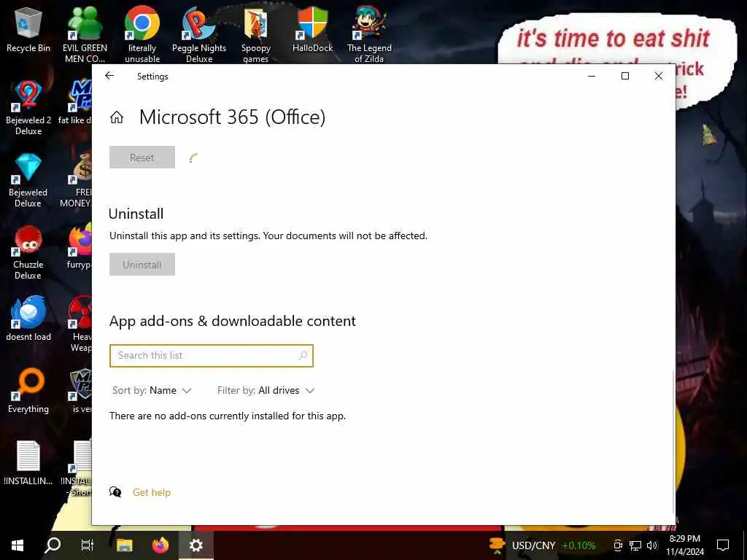Open taskbar Search magnifier
747x560 pixels.
pyautogui.click(x=53, y=545)
